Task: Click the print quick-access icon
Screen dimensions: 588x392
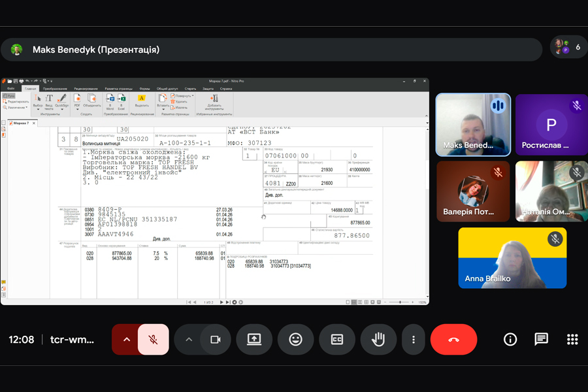Action: click(x=21, y=81)
